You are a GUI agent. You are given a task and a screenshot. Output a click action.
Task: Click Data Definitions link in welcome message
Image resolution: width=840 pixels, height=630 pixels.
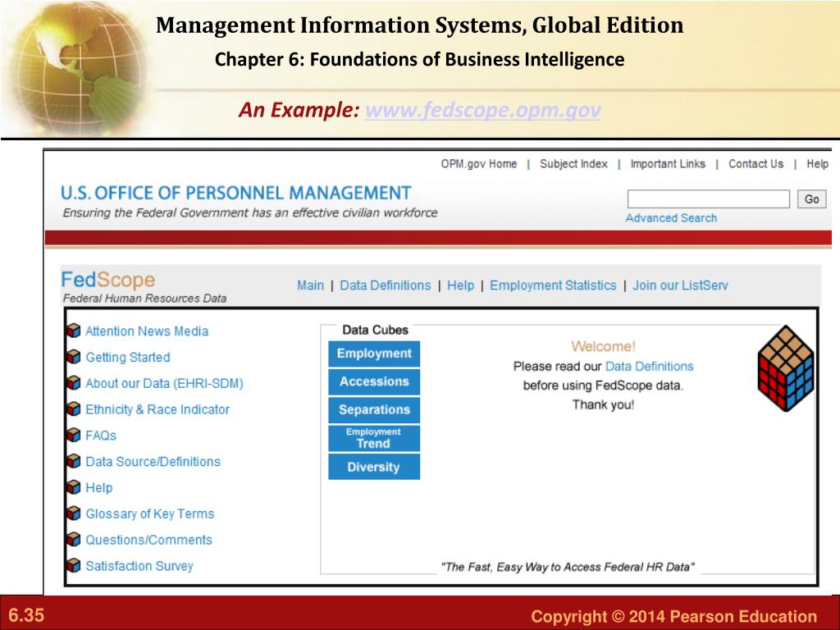pos(650,367)
